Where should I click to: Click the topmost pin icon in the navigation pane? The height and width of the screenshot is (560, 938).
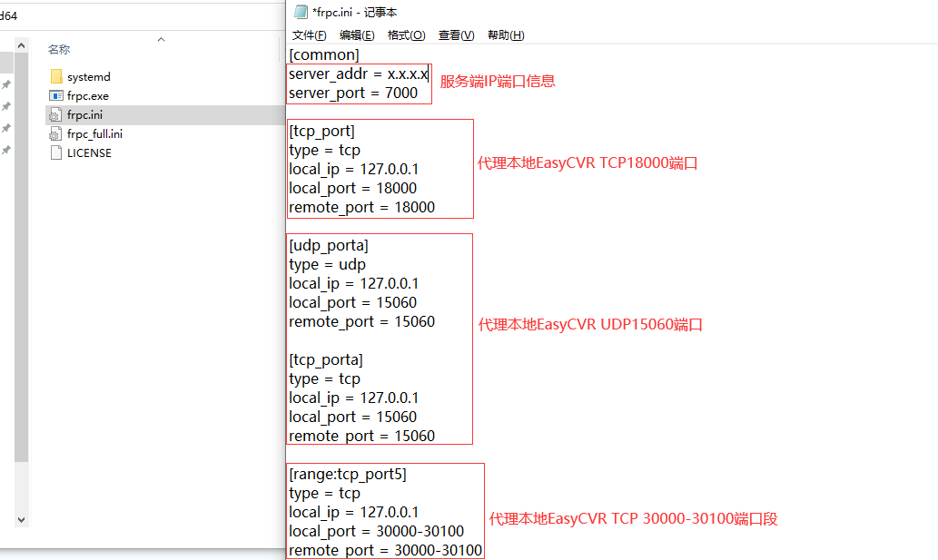[x=6, y=84]
